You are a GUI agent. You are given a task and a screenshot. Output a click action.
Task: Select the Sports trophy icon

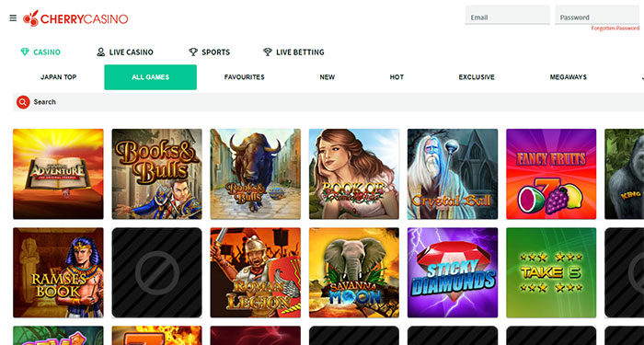tap(193, 52)
